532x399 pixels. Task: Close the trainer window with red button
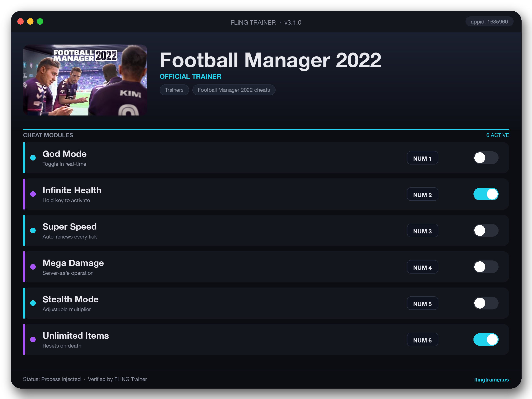pyautogui.click(x=21, y=22)
